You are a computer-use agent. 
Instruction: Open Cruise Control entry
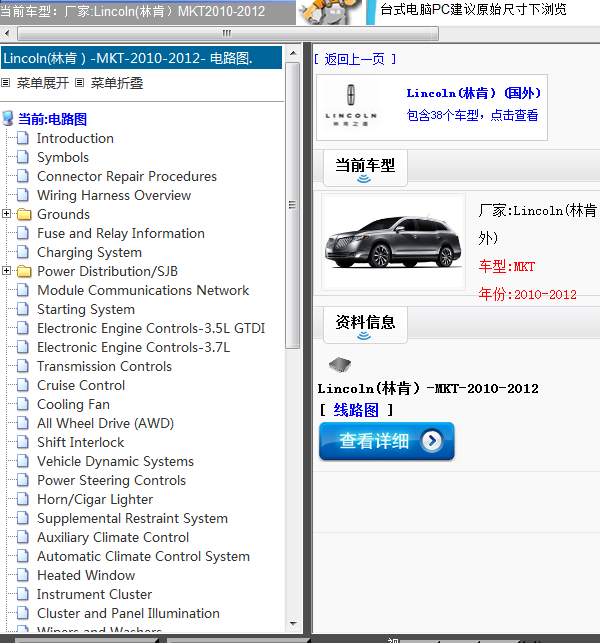point(81,385)
